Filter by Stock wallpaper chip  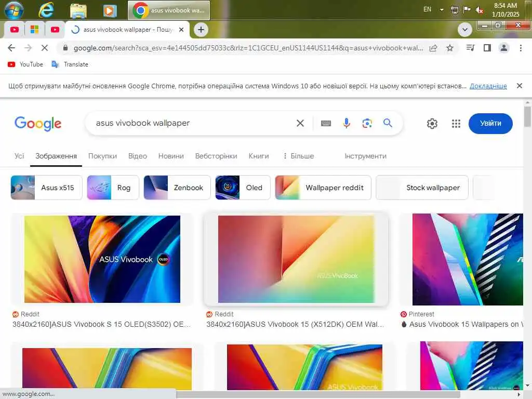coord(422,188)
